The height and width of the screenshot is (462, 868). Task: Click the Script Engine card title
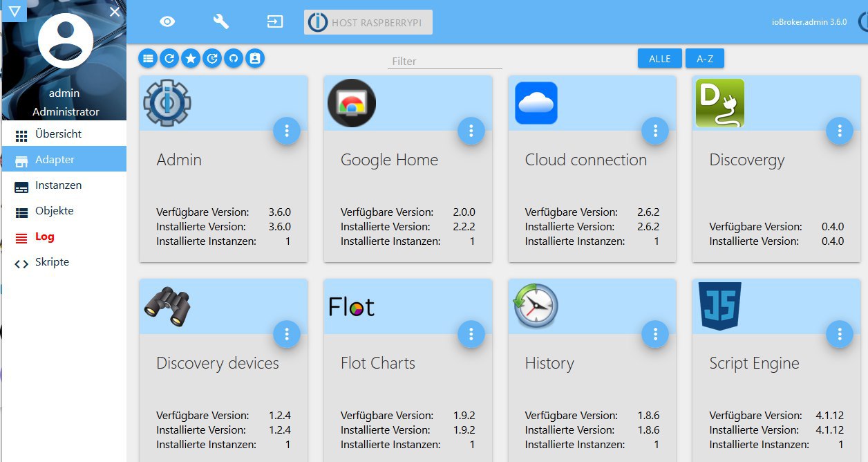pos(754,363)
